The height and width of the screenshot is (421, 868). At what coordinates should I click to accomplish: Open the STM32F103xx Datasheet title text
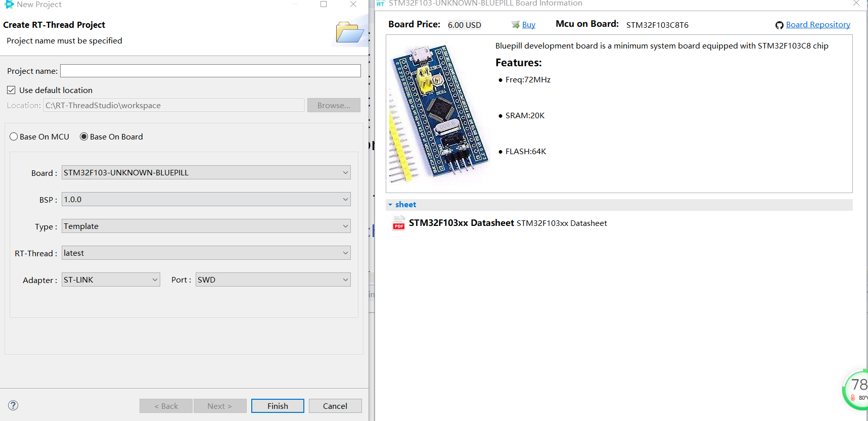[x=461, y=223]
